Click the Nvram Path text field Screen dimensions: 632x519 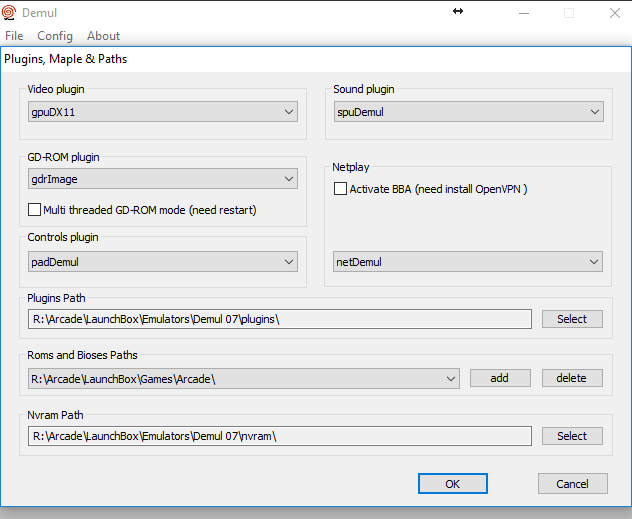tap(280, 436)
